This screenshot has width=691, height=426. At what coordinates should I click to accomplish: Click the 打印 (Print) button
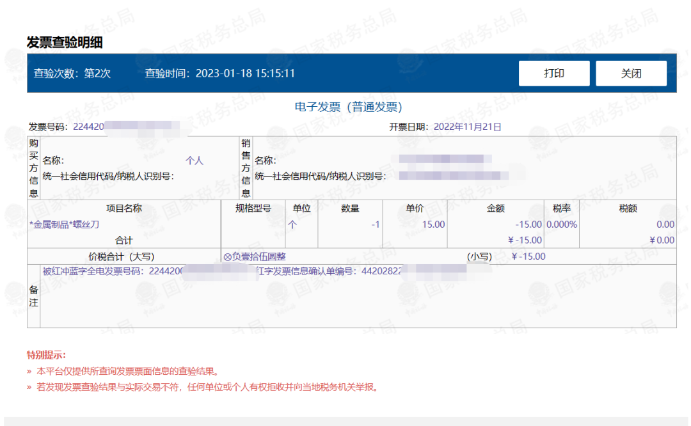[x=553, y=73]
